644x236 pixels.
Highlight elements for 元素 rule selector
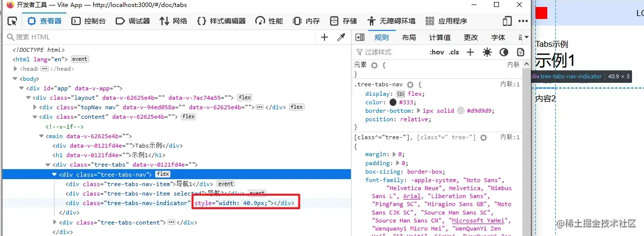coord(374,65)
